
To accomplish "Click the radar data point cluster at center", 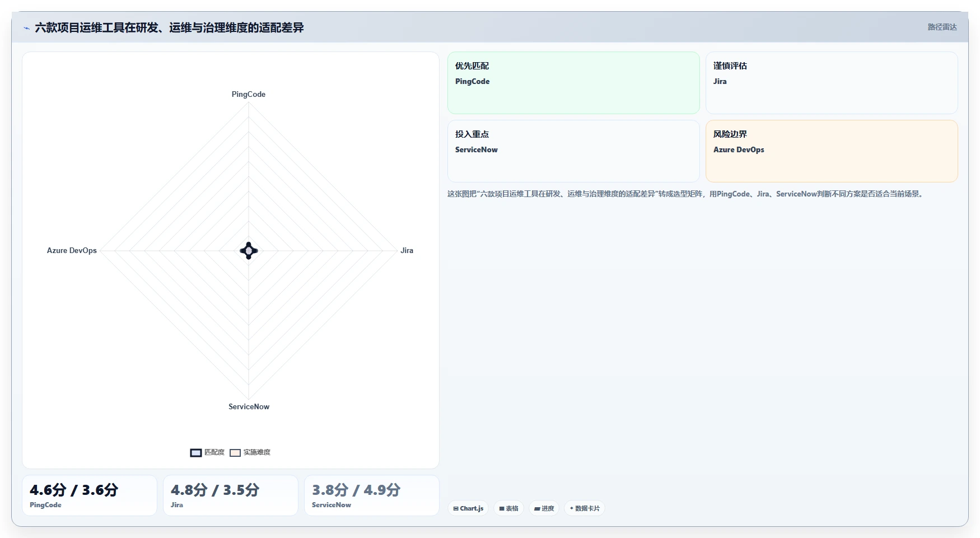I will (x=249, y=250).
